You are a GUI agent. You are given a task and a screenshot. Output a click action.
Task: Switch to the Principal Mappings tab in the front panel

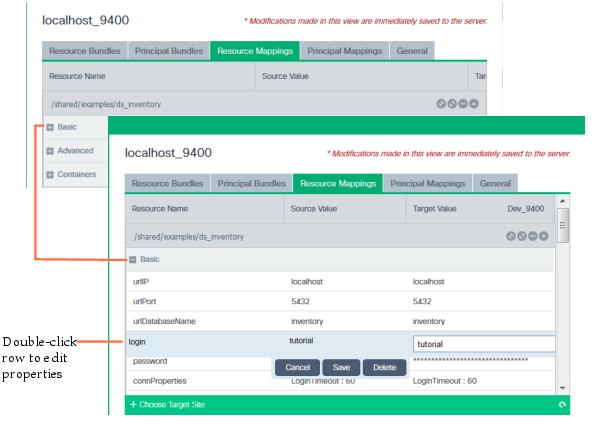(428, 184)
